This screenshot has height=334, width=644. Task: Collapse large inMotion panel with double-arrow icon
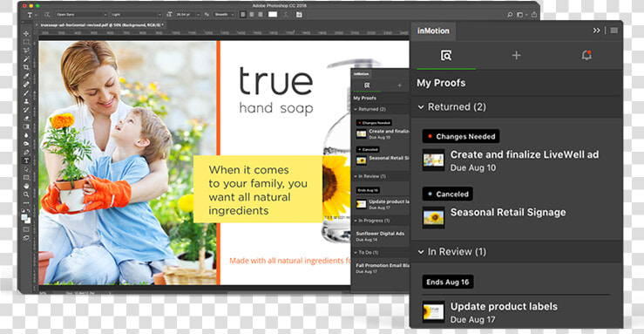tap(596, 31)
